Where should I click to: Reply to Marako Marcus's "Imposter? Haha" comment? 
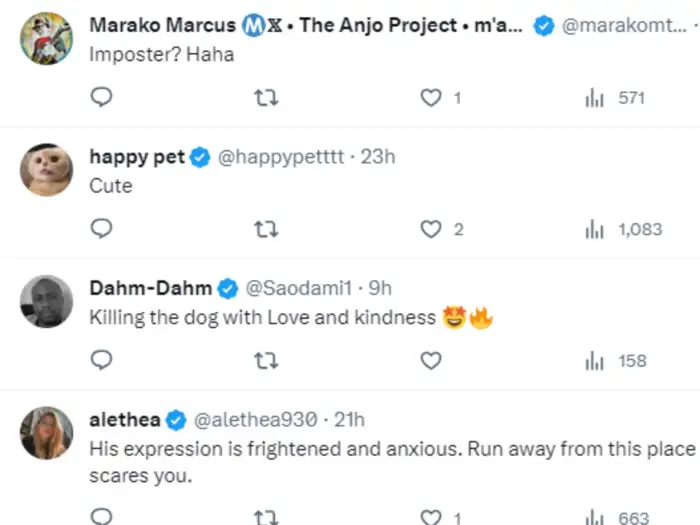point(101,98)
